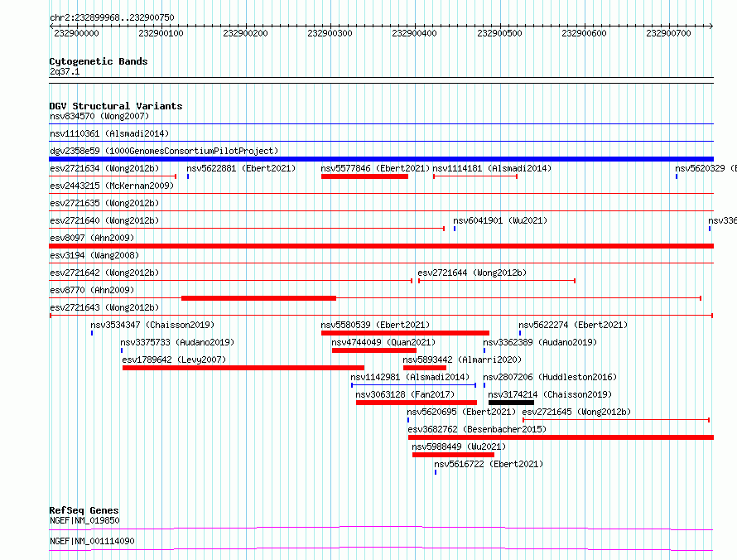Click nsv5622881 (Ebert2021) variant label
The image size is (737, 560).
[x=241, y=168]
